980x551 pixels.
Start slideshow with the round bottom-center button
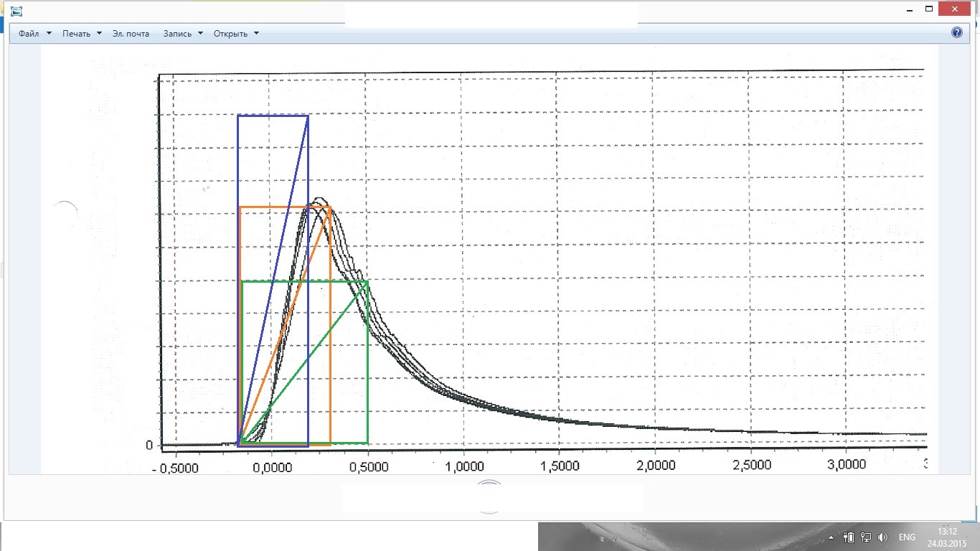tap(489, 496)
